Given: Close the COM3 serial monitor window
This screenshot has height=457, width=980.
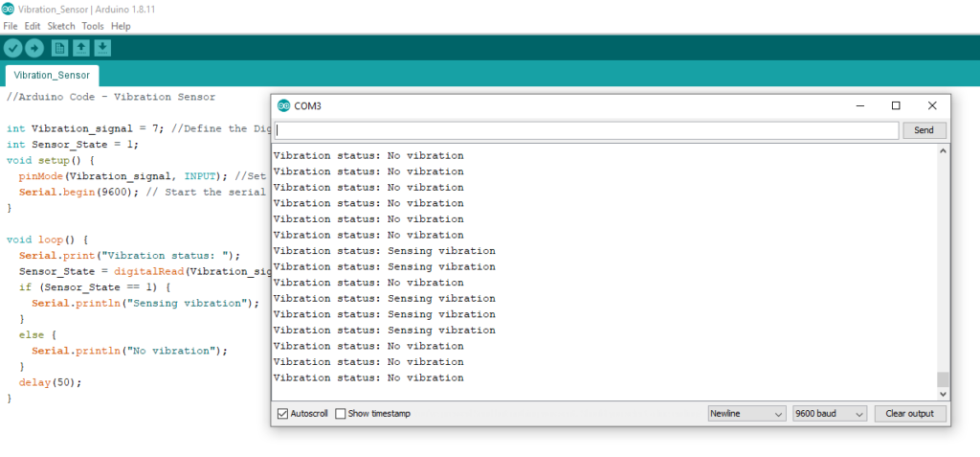Looking at the screenshot, I should point(932,105).
